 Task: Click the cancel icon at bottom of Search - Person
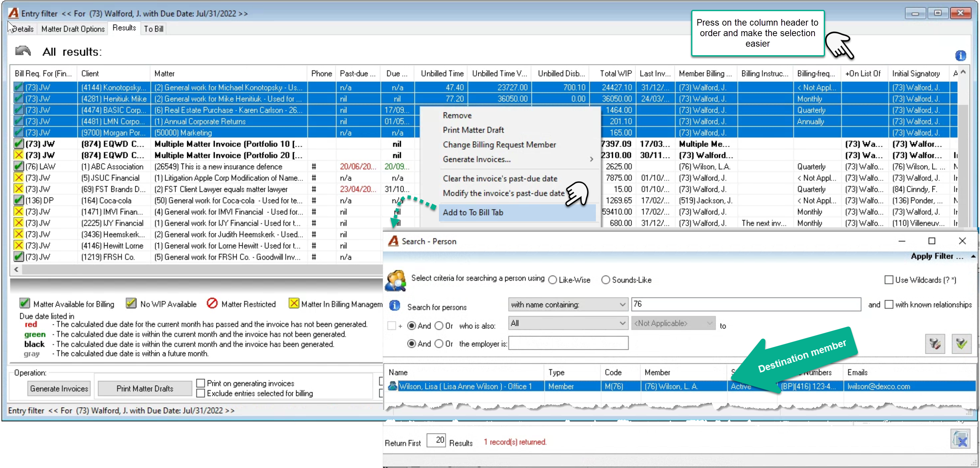tap(960, 439)
